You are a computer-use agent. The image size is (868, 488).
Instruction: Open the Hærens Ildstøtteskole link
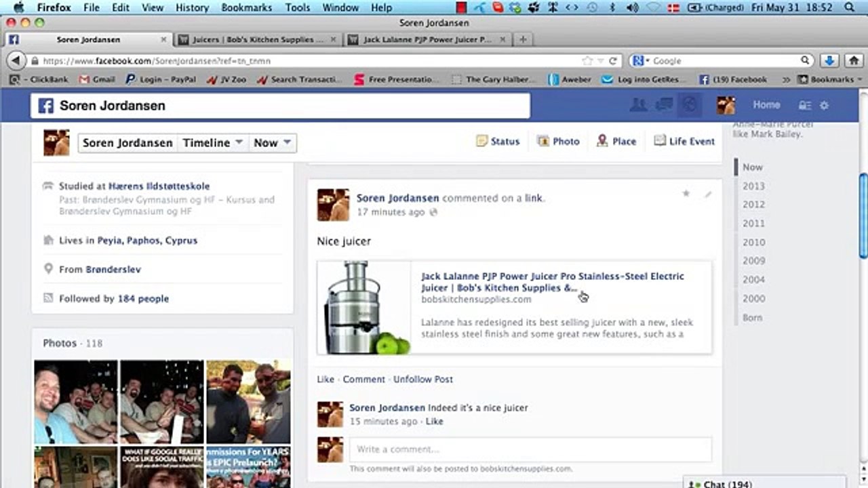[159, 186]
